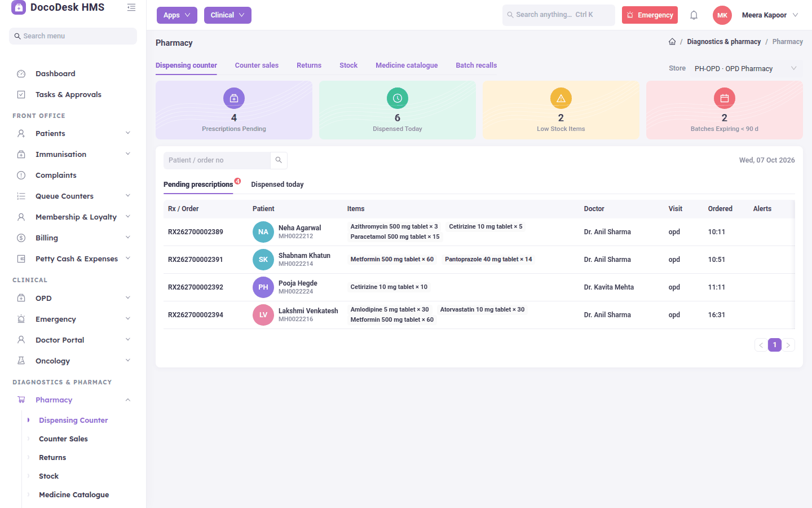The width and height of the screenshot is (812, 508).
Task: Click Neha Agarwal's NA avatar
Action: point(263,232)
